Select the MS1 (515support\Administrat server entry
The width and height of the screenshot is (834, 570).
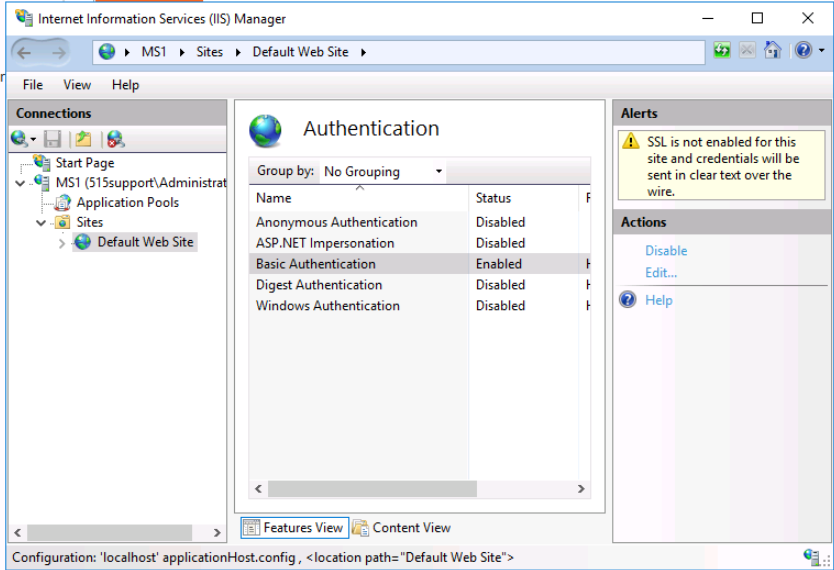tap(141, 182)
